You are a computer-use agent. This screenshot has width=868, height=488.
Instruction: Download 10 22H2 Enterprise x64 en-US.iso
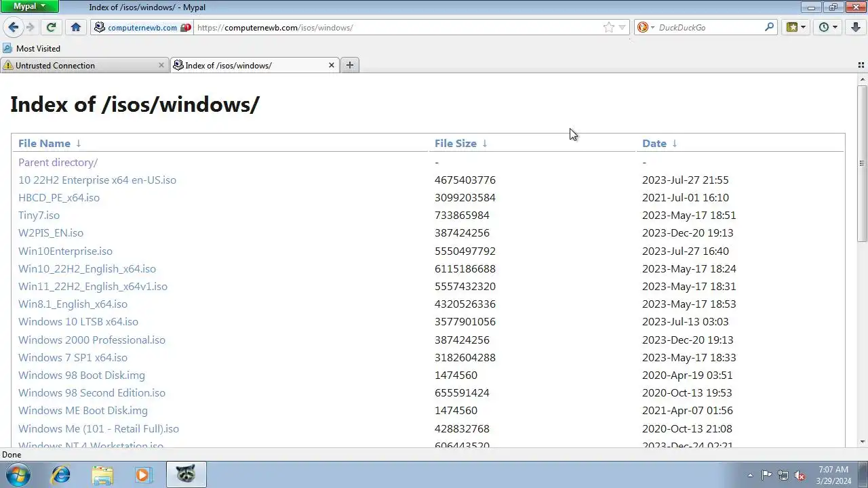coord(97,180)
